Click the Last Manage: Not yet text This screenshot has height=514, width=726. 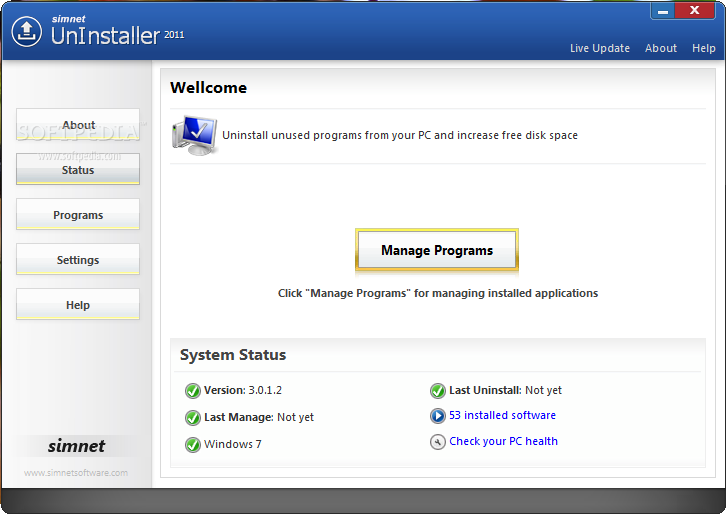[x=259, y=417]
